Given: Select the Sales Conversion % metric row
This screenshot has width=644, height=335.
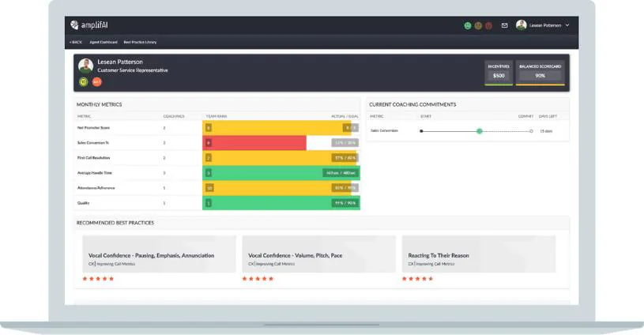Looking at the screenshot, I should 217,143.
